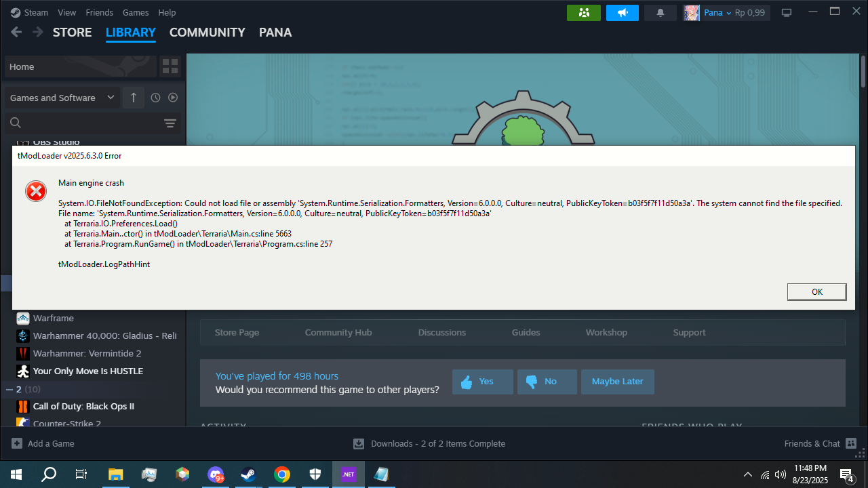Screen dimensions: 868x488
Task: Open Steam taskbar icon
Action: point(249,474)
